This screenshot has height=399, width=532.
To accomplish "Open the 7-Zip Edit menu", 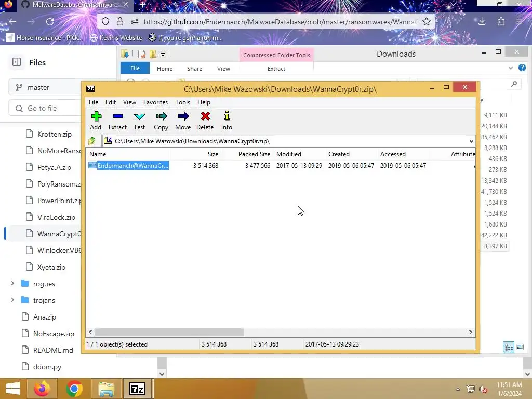I will point(111,102).
